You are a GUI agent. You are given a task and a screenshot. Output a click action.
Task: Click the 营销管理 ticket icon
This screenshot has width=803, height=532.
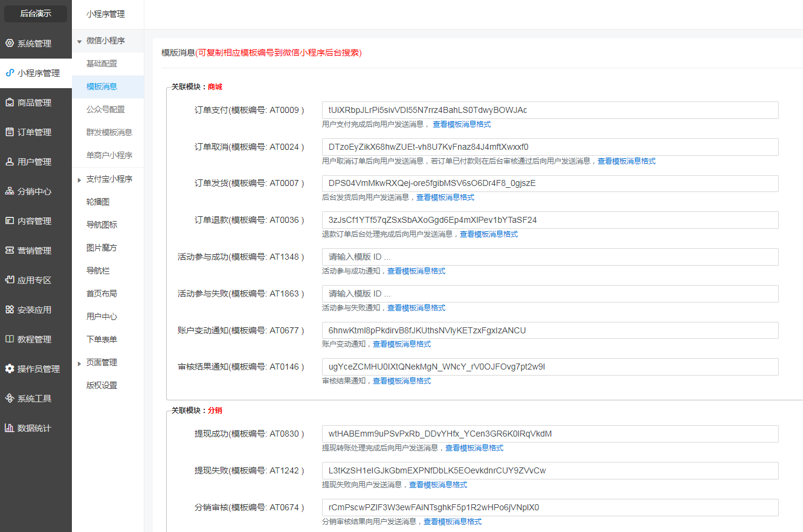(10, 251)
